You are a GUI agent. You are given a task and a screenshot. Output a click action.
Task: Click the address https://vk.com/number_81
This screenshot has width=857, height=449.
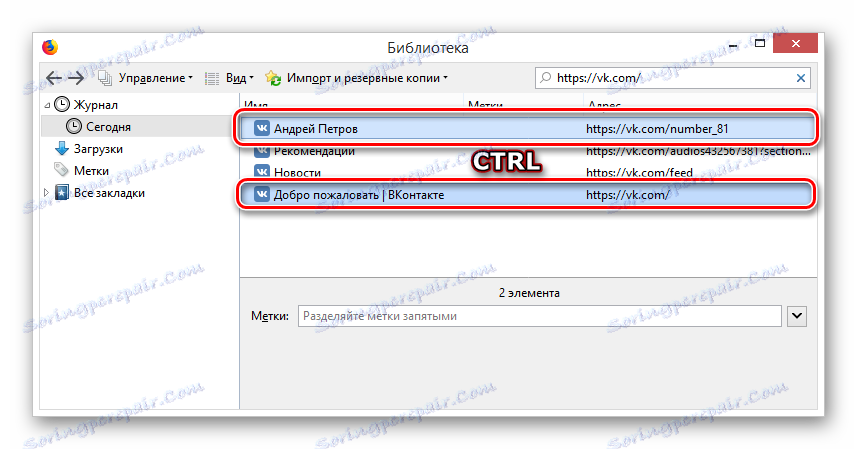(657, 129)
